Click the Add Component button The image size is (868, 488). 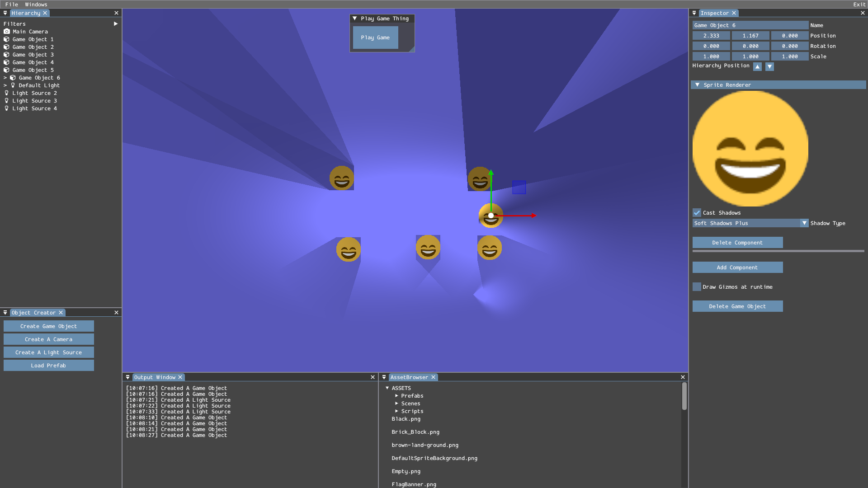tap(737, 267)
